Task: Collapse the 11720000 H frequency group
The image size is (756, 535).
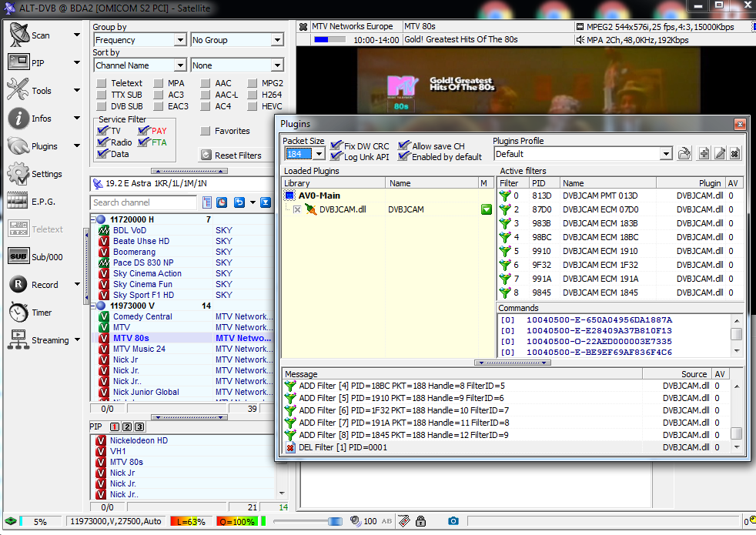Action: point(93,219)
